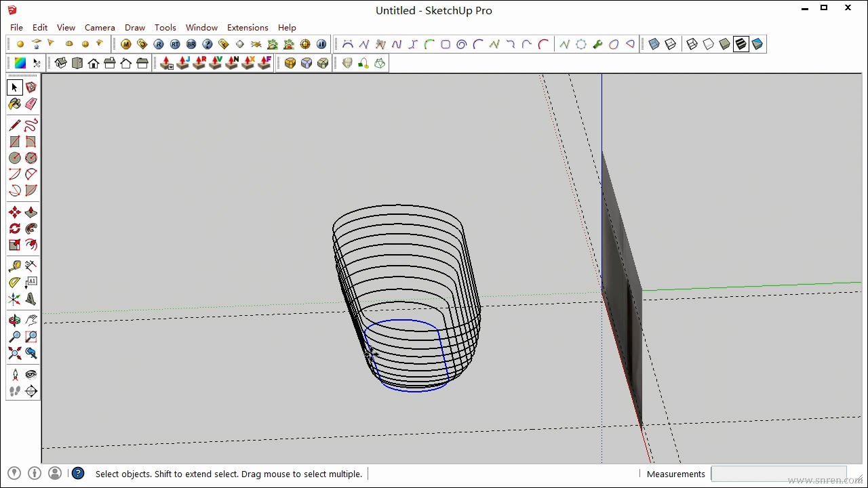868x488 pixels.
Task: Open the Edit menu
Action: point(40,27)
